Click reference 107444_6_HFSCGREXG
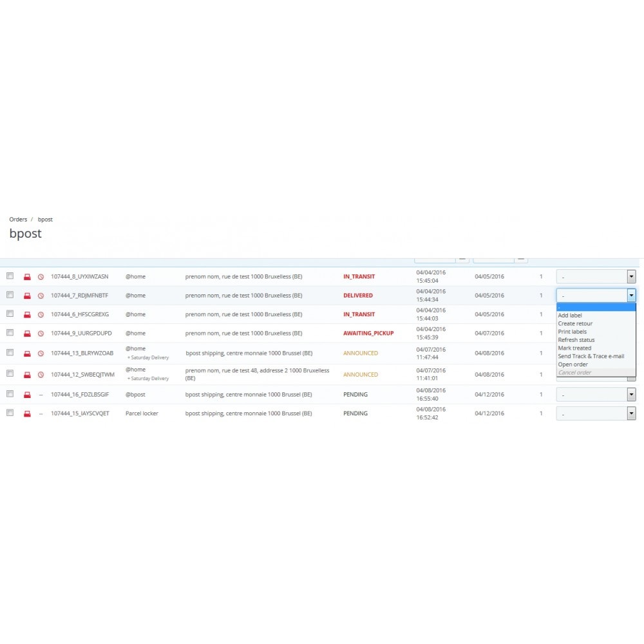Viewport: 644px width, 644px height. [x=80, y=315]
